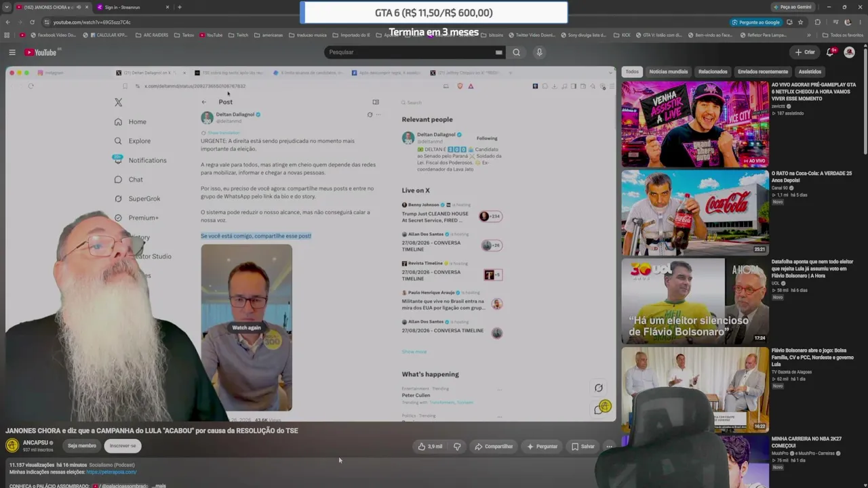Open YouTube notifications bell
Screen dimensions: 868x488
pyautogui.click(x=830, y=52)
